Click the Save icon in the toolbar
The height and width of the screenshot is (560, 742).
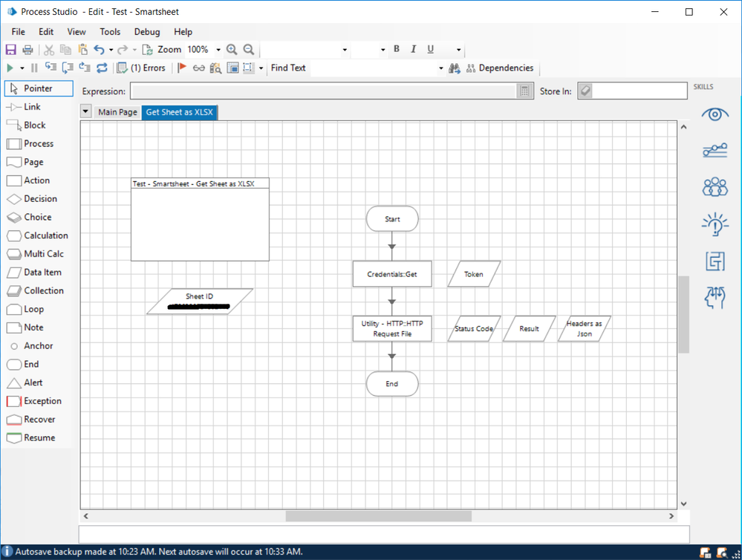click(10, 50)
